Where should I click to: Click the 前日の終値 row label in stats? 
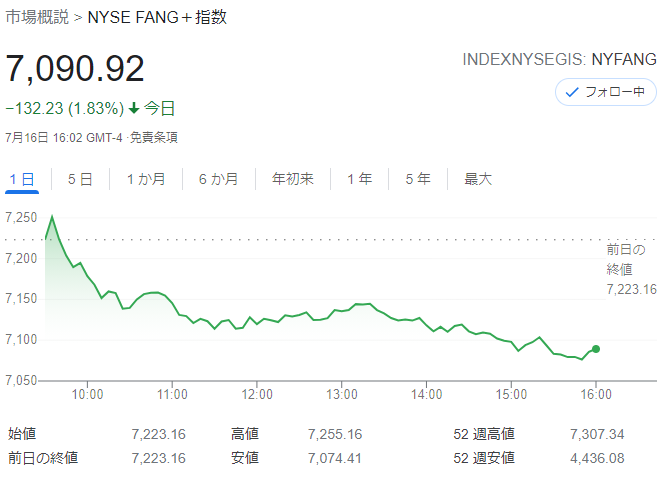(43, 458)
